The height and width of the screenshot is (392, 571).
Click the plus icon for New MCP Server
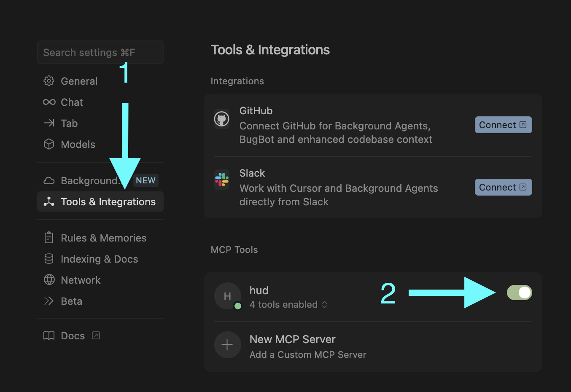tap(227, 345)
